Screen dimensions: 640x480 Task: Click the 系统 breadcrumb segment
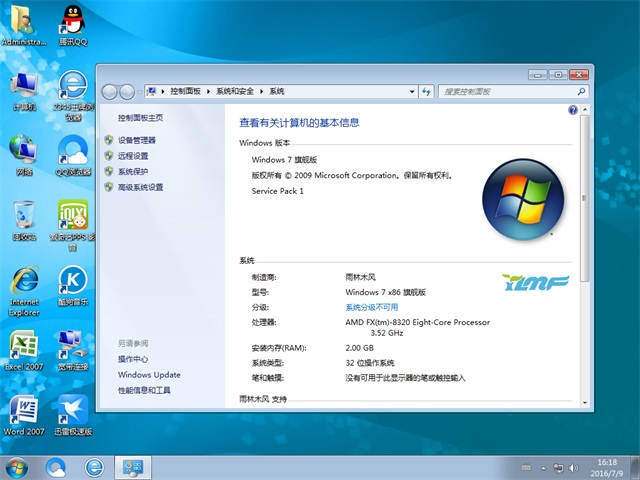click(277, 91)
